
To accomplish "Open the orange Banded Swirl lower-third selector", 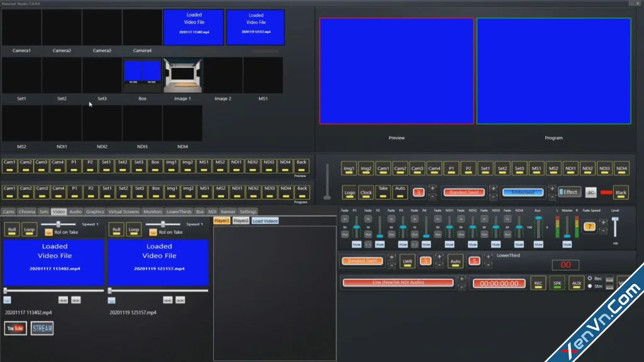I will pos(362,261).
